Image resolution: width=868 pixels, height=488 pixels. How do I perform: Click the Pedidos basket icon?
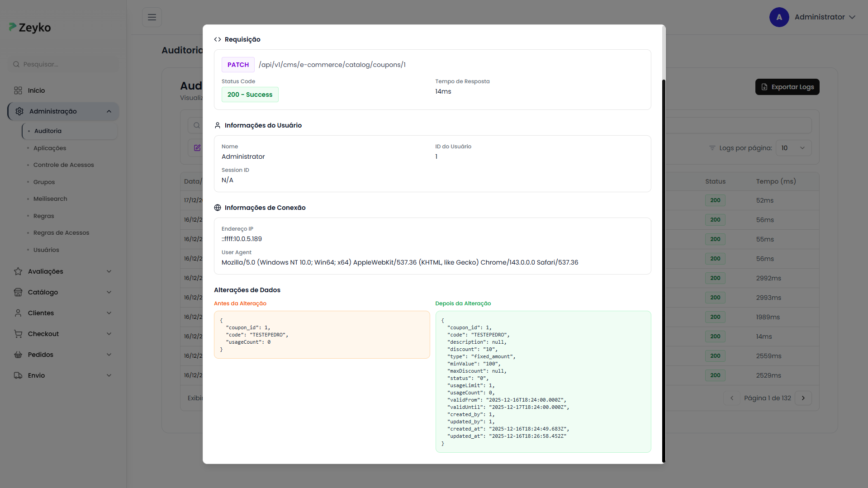(18, 355)
